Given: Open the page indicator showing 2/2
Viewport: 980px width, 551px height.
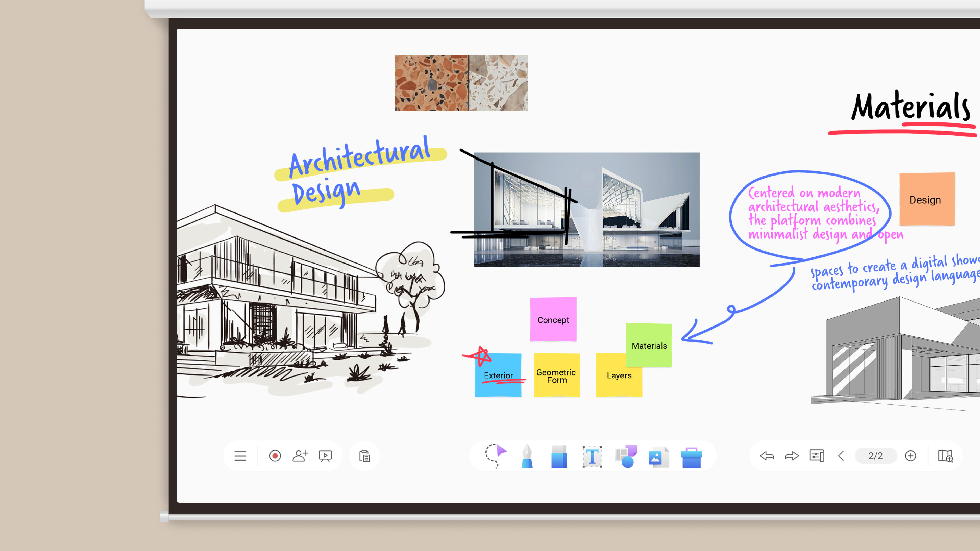Looking at the screenshot, I should 876,456.
